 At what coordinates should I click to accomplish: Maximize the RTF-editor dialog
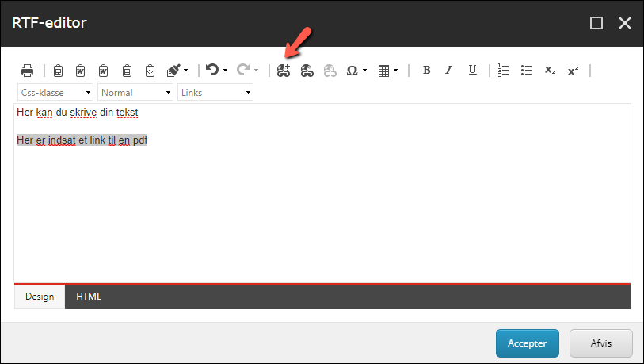[x=596, y=23]
